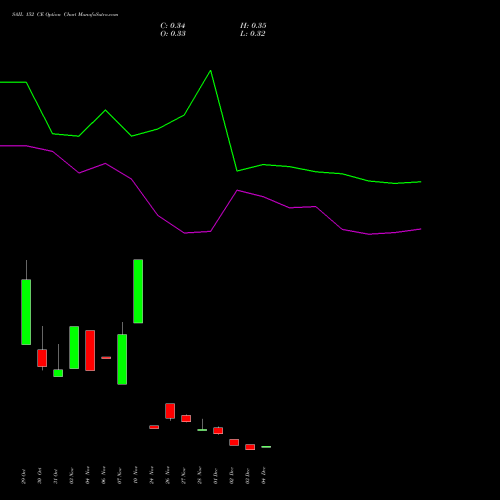
Task: Click the high value H: 0.35
Action: [x=253, y=26]
